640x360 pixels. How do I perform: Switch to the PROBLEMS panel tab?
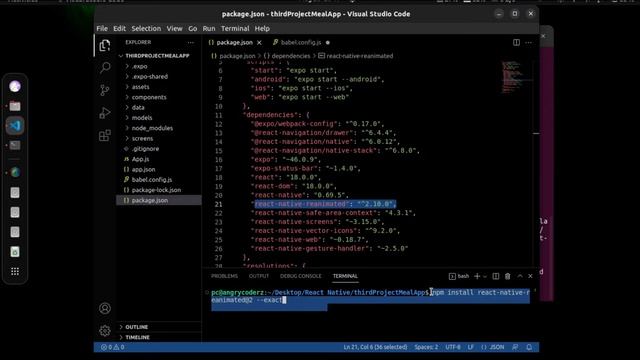[x=224, y=276]
